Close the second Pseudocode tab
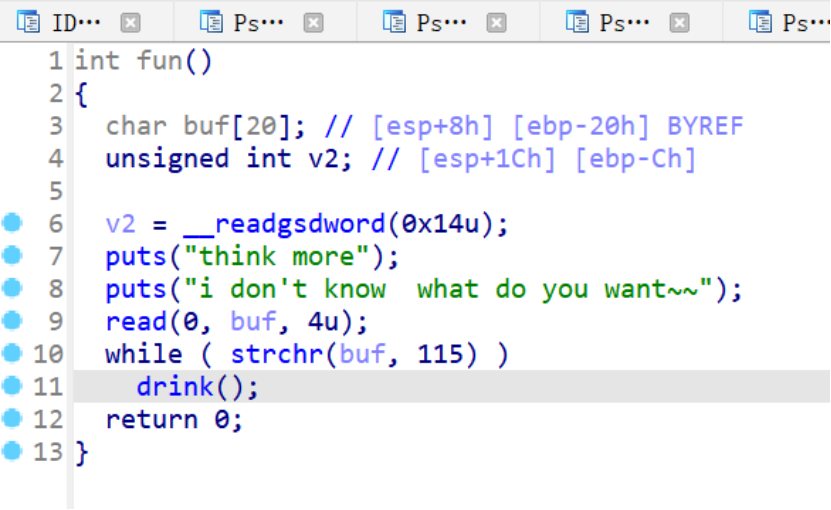831x510 pixels. (x=497, y=22)
